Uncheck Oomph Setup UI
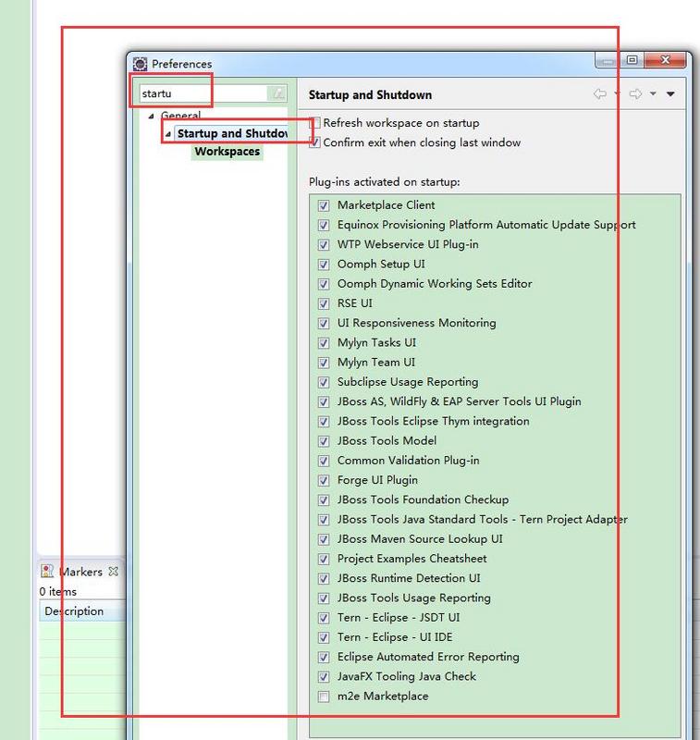 (x=324, y=265)
